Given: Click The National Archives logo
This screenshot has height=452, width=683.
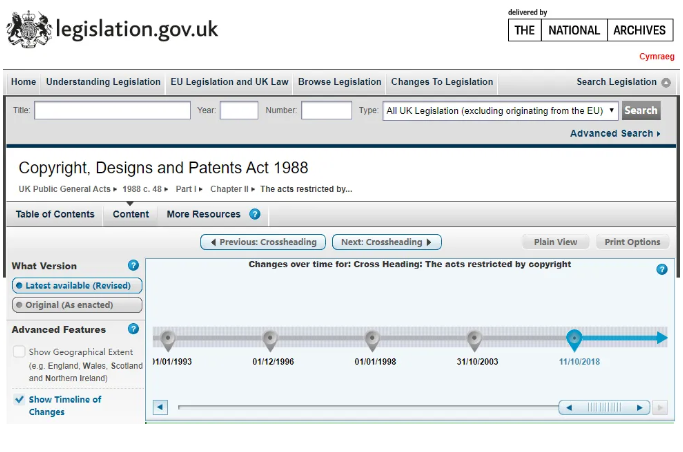Looking at the screenshot, I should pos(590,30).
